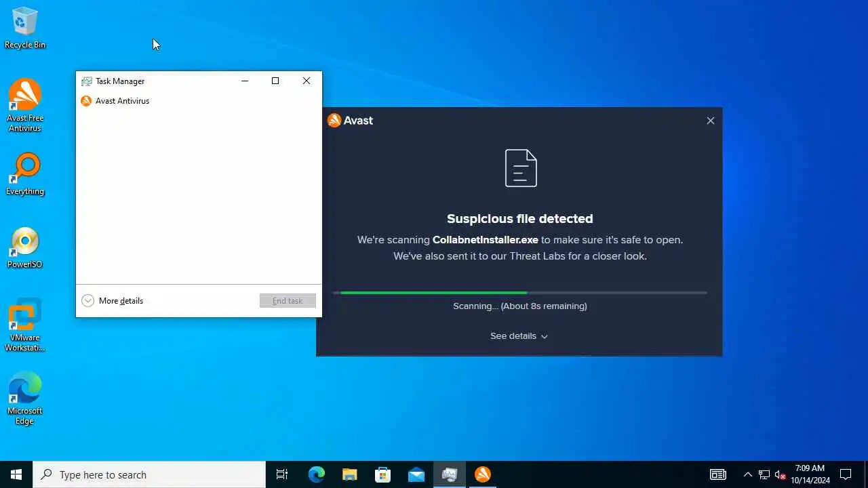Expand See details in the Avast dialog
This screenshot has width=868, height=488.
(x=519, y=336)
